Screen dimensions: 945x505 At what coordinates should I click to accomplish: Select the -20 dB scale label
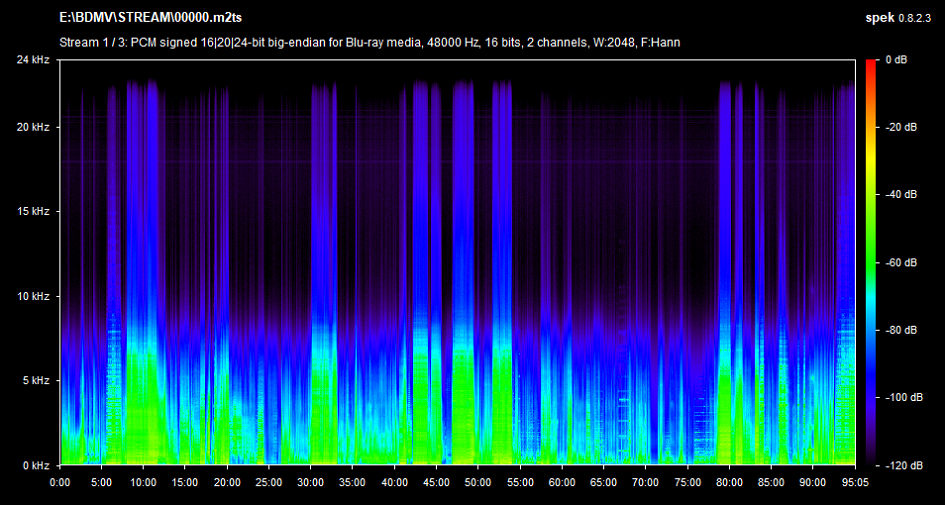tap(901, 128)
